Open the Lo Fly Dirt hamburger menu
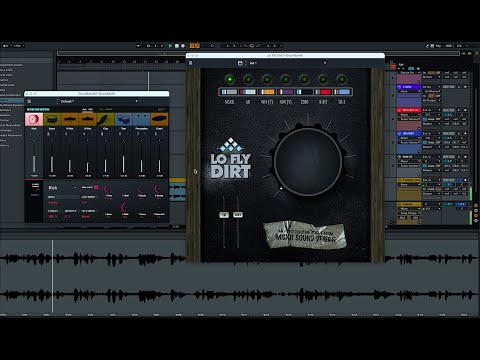 (191, 63)
